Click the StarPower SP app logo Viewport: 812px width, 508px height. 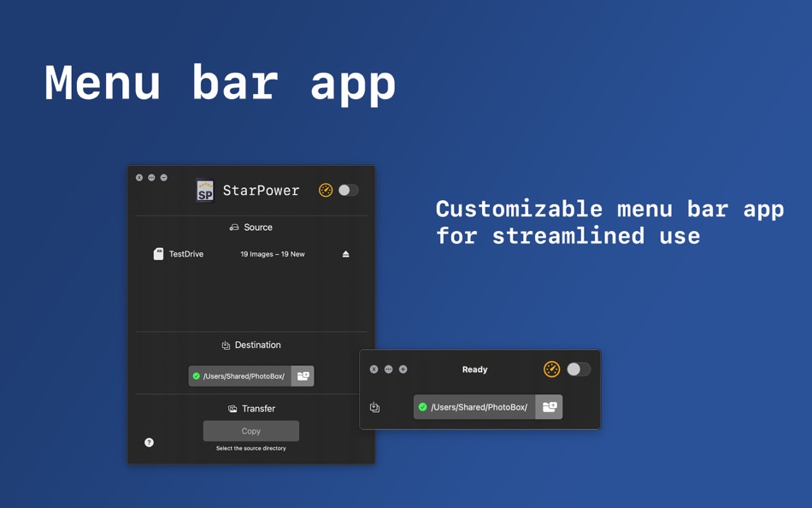click(x=205, y=190)
